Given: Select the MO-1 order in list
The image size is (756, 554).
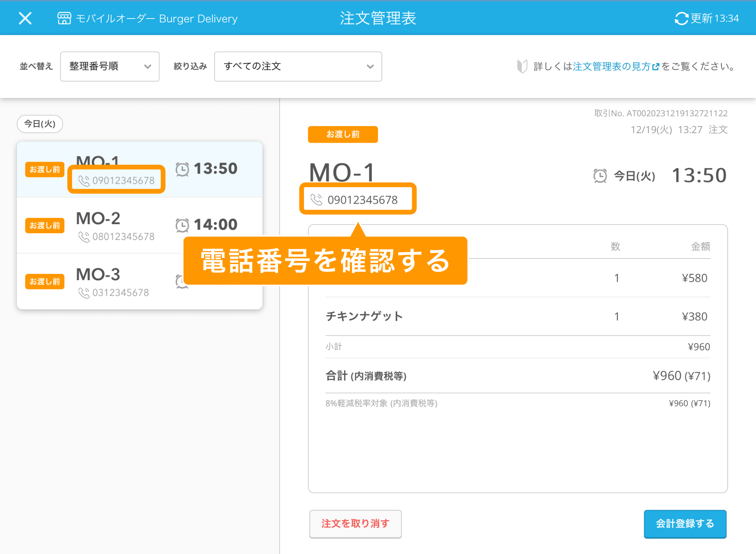Looking at the screenshot, I should [x=140, y=169].
